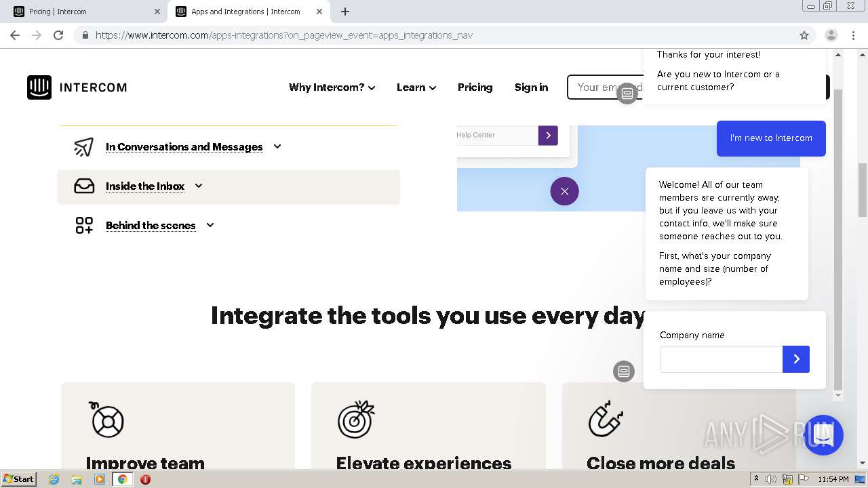The image size is (868, 488).
Task: Click Close more deals card heading
Action: (661, 463)
